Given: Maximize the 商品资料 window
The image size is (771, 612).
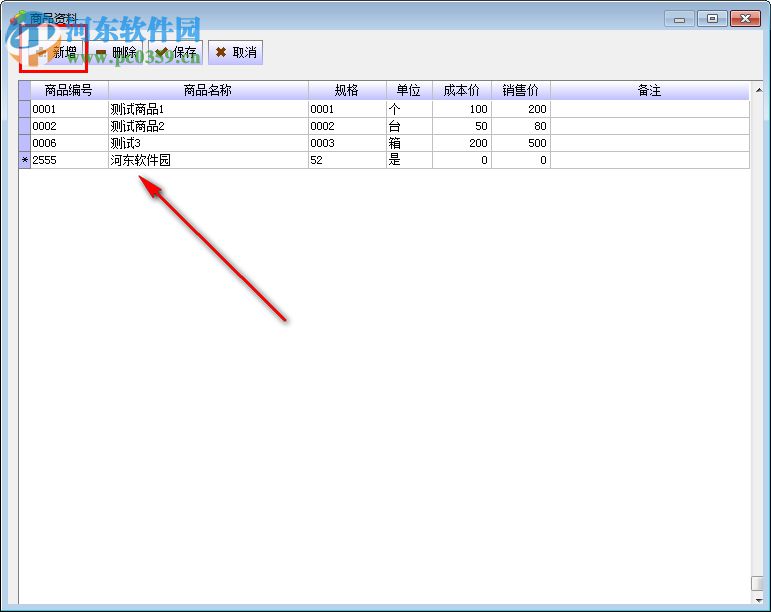Looking at the screenshot, I should pyautogui.click(x=712, y=19).
